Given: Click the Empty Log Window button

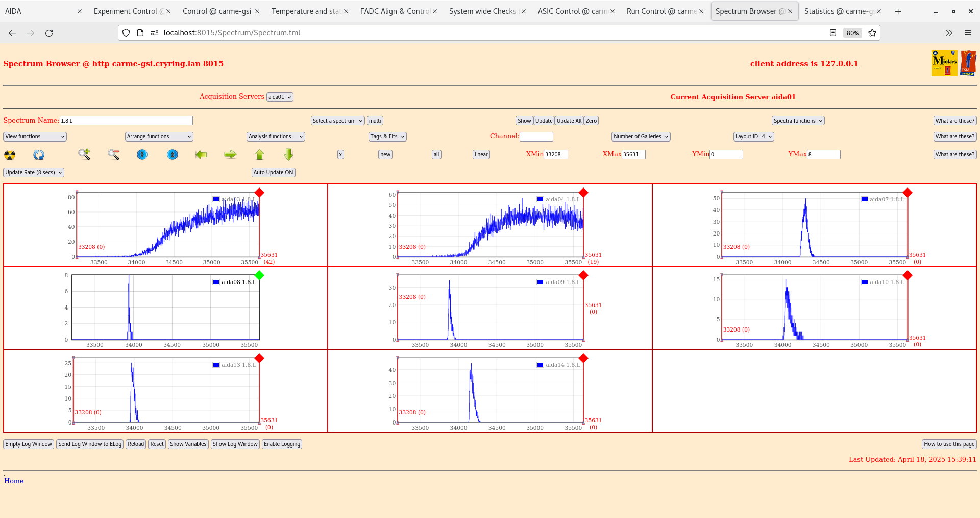Looking at the screenshot, I should (29, 444).
